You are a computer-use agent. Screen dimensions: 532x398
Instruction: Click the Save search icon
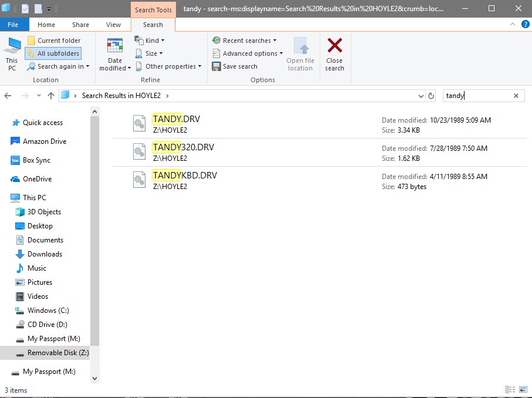216,66
